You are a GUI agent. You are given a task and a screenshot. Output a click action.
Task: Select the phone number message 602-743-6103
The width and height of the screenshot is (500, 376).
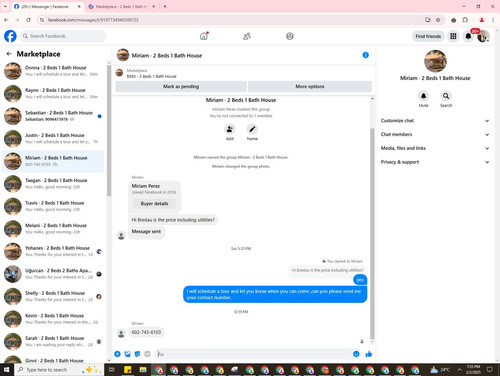146,332
